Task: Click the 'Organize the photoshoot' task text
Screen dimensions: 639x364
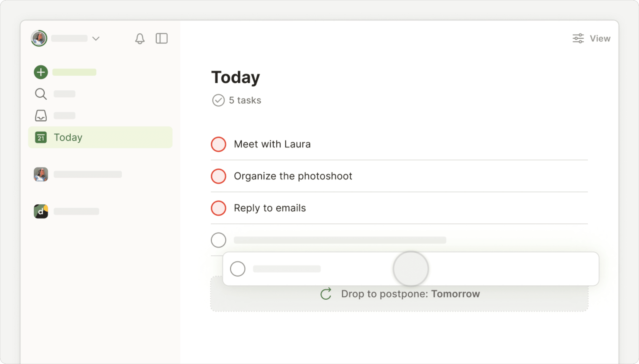Action: point(293,176)
